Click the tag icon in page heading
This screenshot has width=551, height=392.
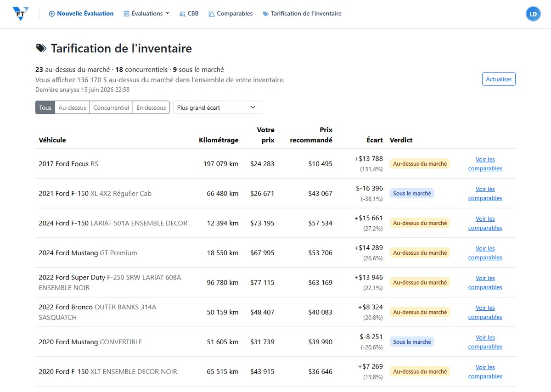[41, 48]
